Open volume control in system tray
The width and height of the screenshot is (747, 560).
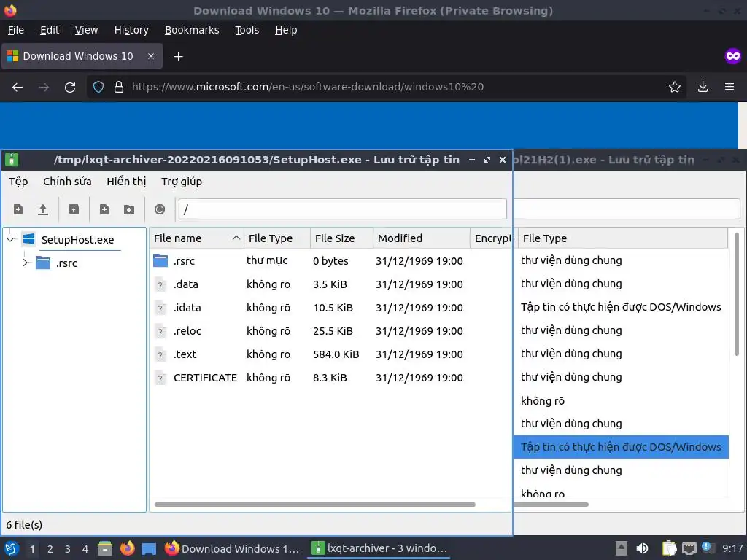pyautogui.click(x=642, y=548)
